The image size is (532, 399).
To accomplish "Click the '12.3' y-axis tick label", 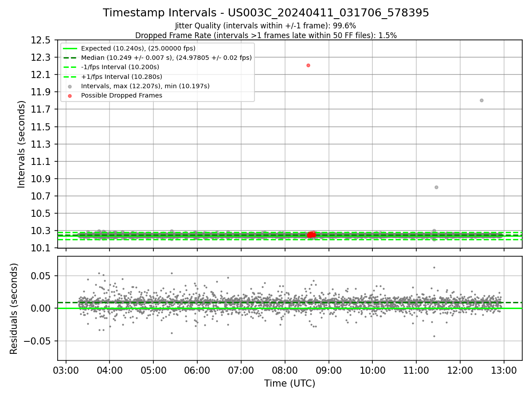I will pyautogui.click(x=41, y=58).
